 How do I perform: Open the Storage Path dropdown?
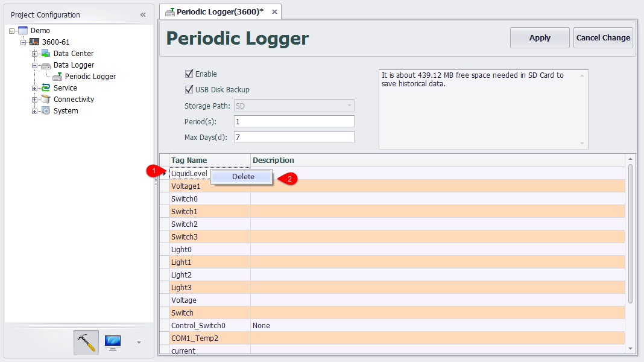[349, 106]
